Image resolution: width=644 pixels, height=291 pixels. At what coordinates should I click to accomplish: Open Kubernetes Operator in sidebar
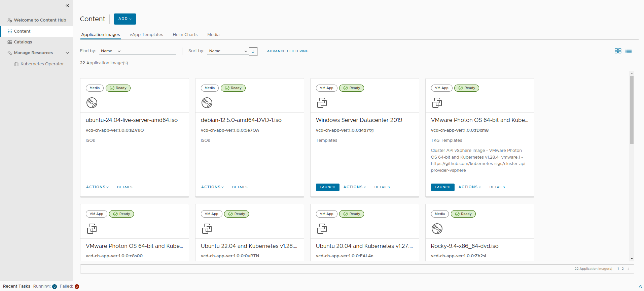(x=42, y=64)
